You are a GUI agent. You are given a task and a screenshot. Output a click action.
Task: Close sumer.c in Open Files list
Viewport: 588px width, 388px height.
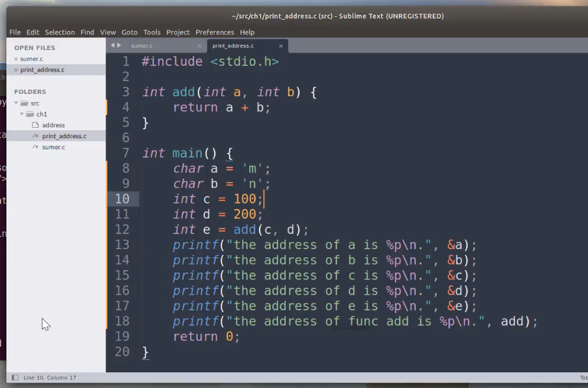16,59
